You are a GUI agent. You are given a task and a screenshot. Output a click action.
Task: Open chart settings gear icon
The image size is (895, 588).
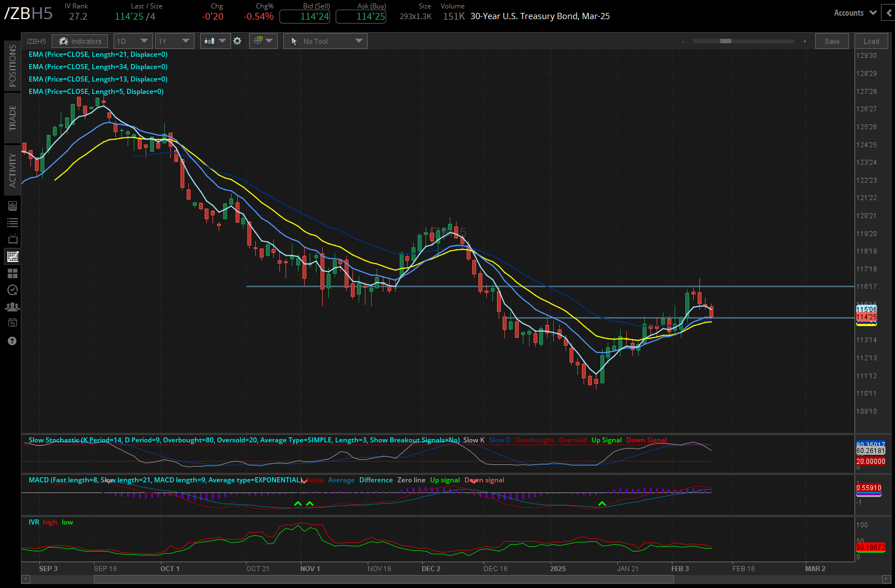pyautogui.click(x=237, y=41)
